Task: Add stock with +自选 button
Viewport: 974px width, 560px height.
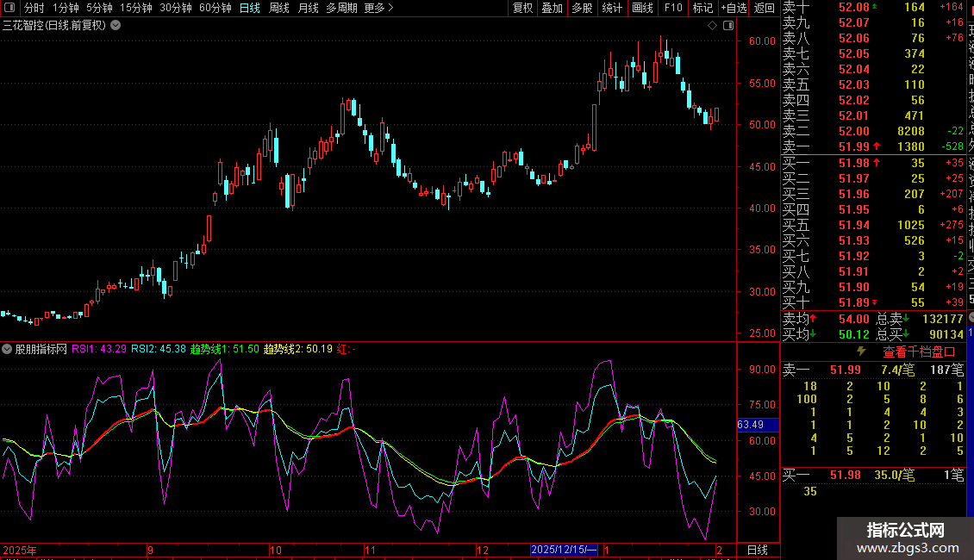Action: (734, 8)
